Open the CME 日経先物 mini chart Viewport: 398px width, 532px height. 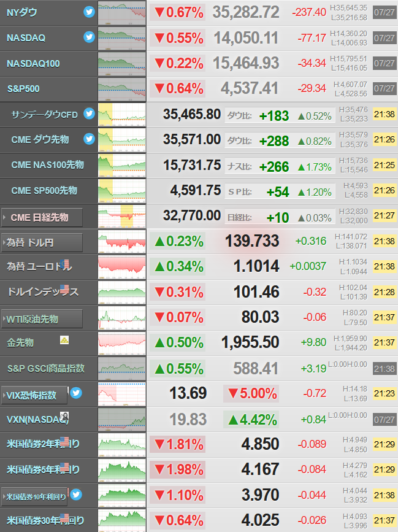click(122, 216)
